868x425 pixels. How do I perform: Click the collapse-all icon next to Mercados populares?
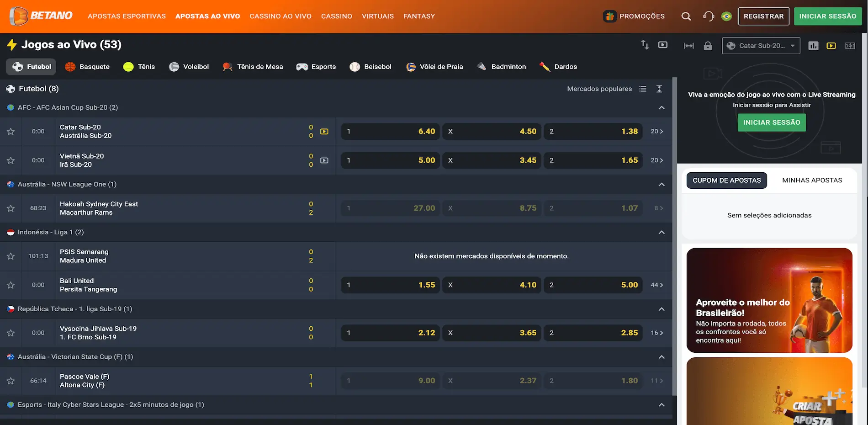(659, 89)
